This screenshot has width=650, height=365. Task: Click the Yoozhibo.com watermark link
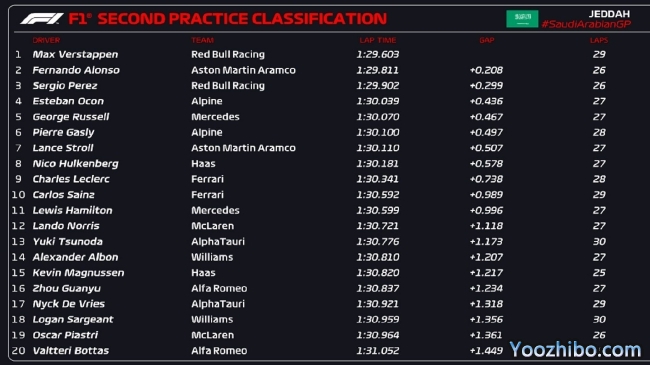pyautogui.click(x=575, y=350)
